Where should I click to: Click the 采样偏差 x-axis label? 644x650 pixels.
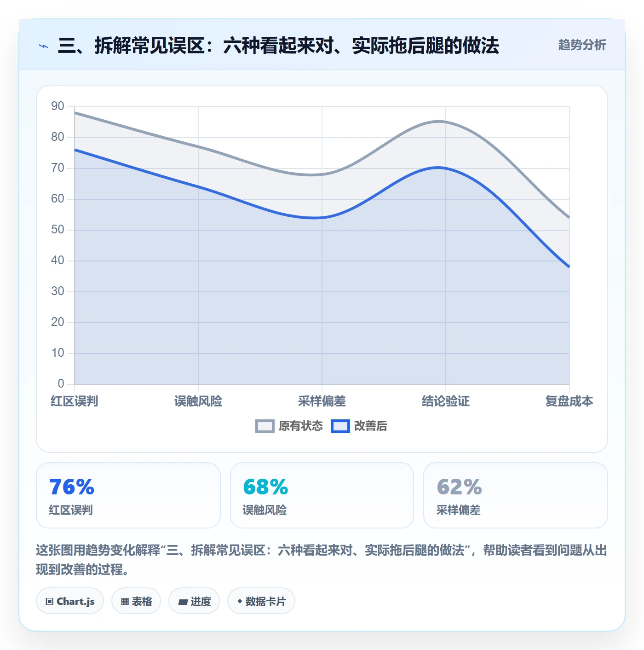pyautogui.click(x=322, y=401)
